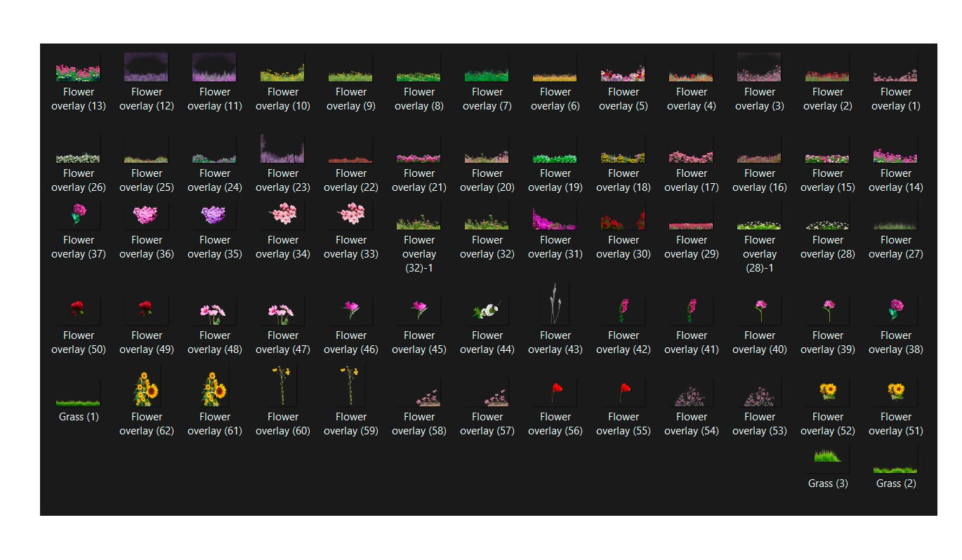Select Flower overlay (54) pink bush

691,392
